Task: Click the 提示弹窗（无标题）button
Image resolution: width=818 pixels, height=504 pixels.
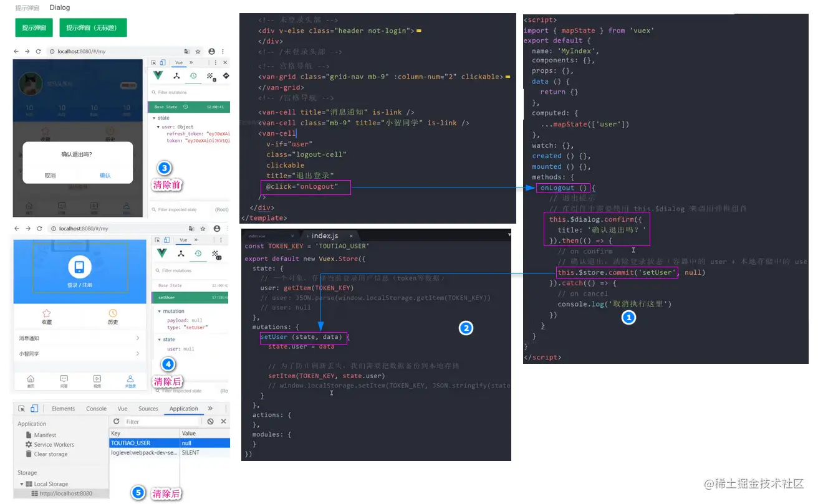Action: (x=93, y=27)
